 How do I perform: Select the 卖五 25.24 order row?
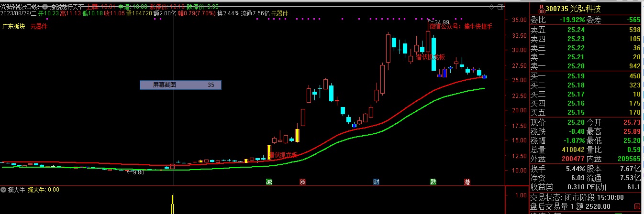click(586, 30)
